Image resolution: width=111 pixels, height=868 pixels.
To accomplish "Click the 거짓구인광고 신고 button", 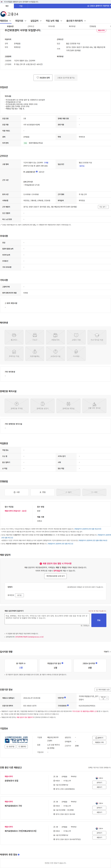I will pos(103,690).
